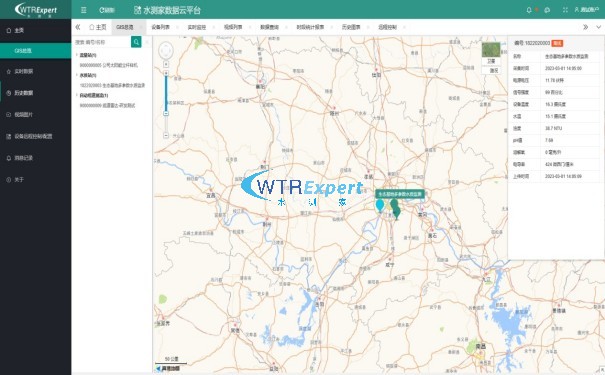605x375 pixels.
Task: Click the map zoom-in plus button
Action: [x=166, y=64]
